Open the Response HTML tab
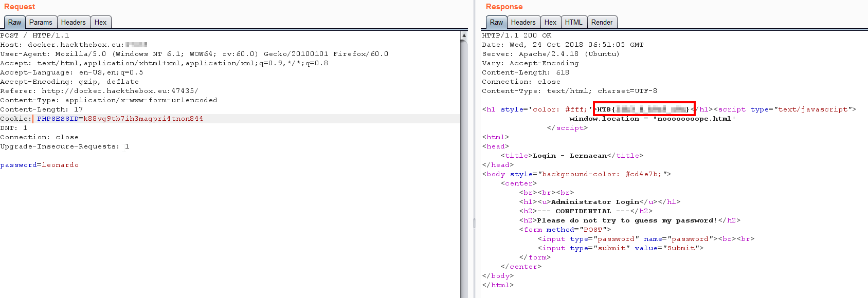This screenshot has height=298, width=868. (574, 22)
